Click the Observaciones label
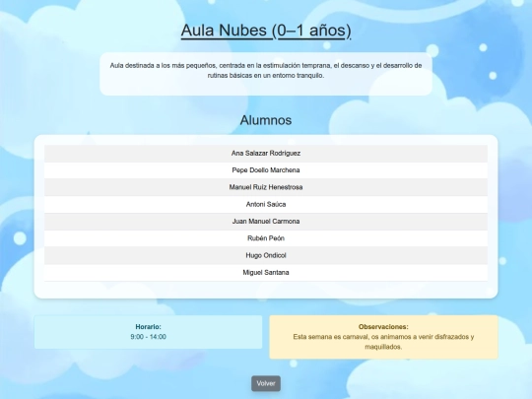This screenshot has height=399, width=532. pyautogui.click(x=383, y=327)
